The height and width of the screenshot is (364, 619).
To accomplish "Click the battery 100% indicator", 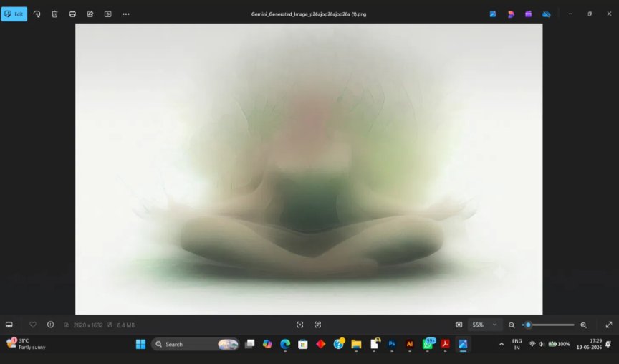I will pyautogui.click(x=559, y=344).
